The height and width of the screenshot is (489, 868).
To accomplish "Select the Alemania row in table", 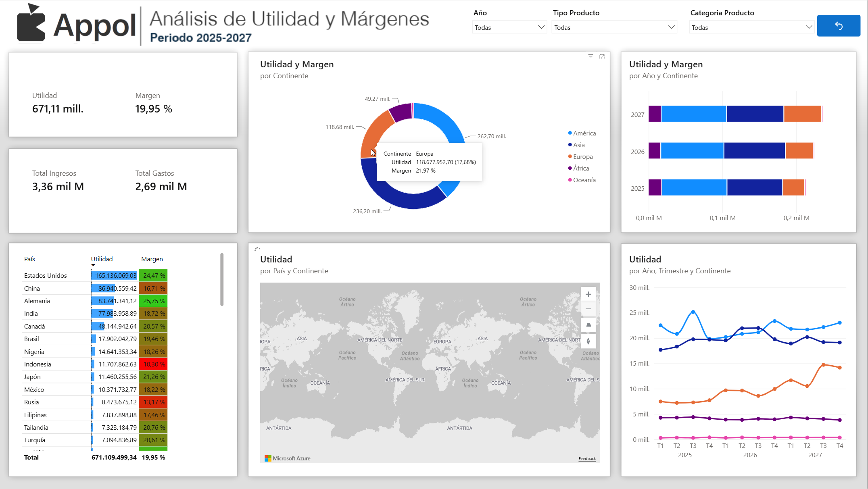I will coord(94,301).
